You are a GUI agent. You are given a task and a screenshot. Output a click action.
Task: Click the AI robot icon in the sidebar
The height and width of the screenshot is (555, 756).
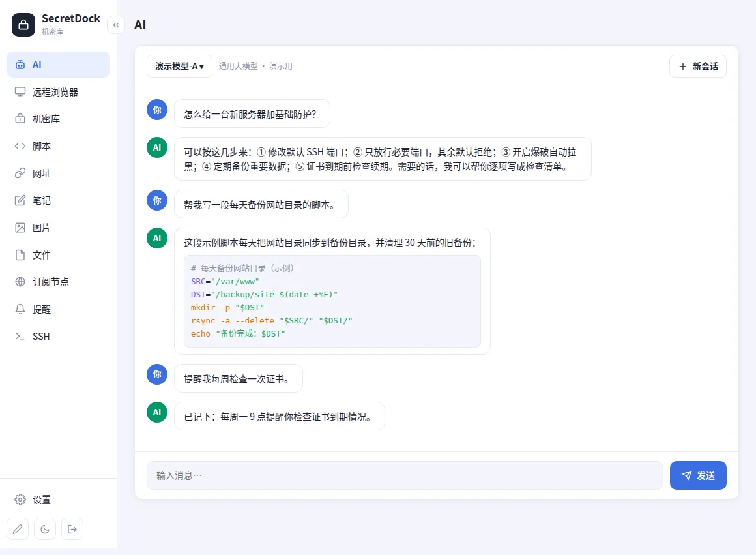[x=20, y=65]
